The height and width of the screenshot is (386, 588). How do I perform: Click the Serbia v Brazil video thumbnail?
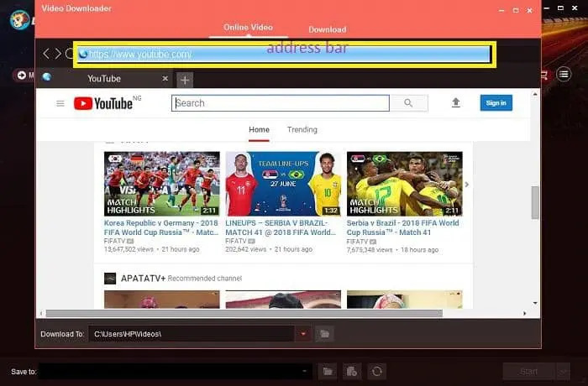pos(404,183)
